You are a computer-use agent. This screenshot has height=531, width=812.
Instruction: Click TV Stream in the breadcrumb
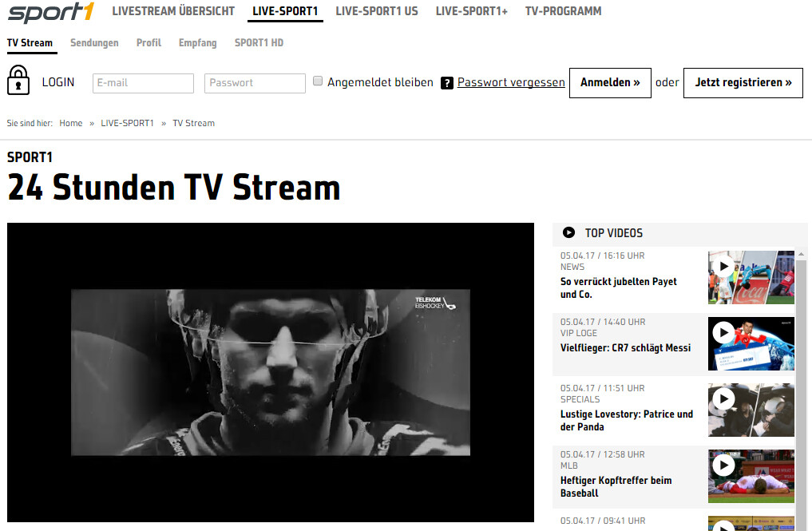pyautogui.click(x=194, y=123)
